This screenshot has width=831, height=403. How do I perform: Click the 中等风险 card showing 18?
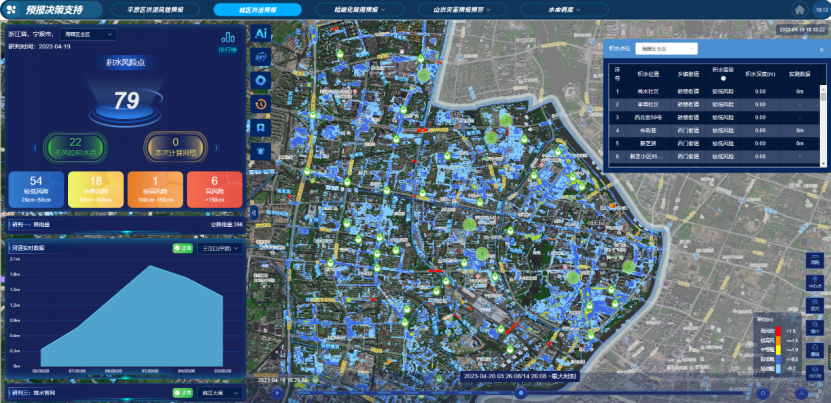tap(96, 189)
